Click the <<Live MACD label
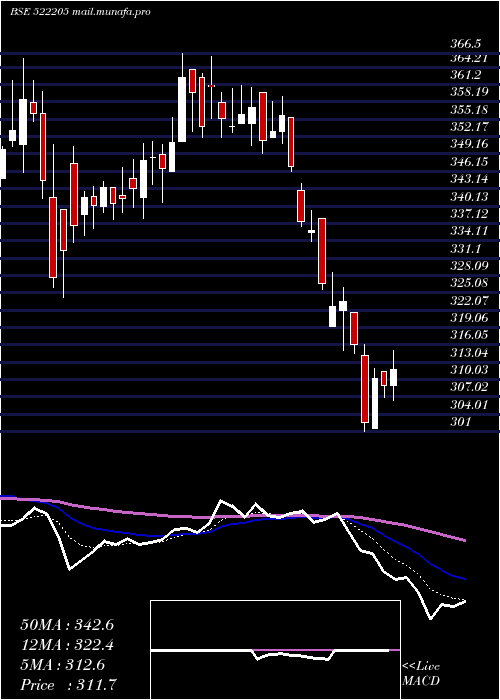Image resolution: width=500 pixels, height=700 pixels. click(421, 673)
